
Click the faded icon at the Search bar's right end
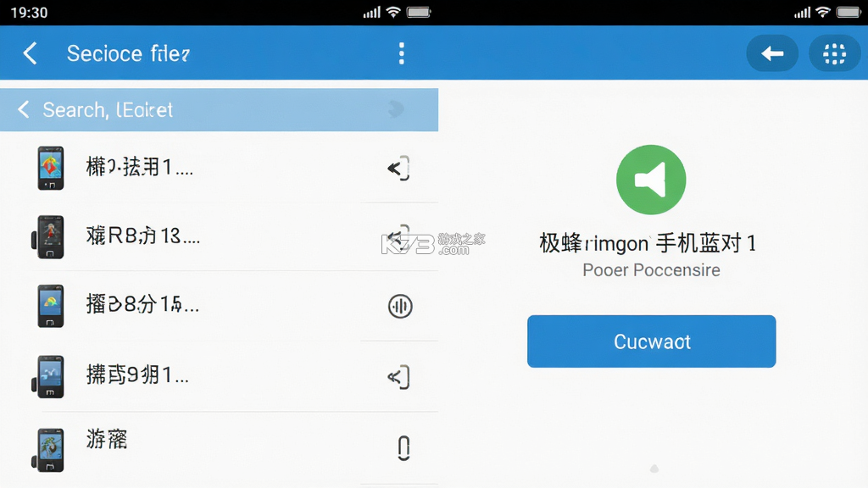point(396,109)
